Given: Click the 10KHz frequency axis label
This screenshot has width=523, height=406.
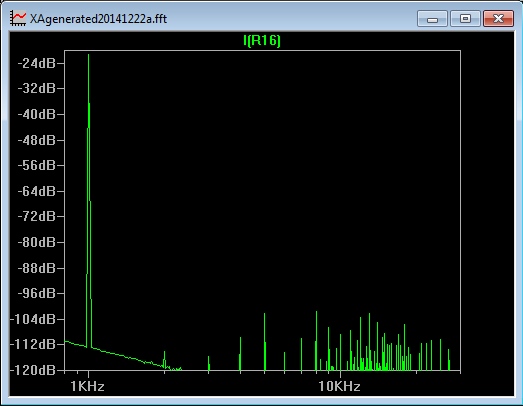Looking at the screenshot, I should pos(339,386).
